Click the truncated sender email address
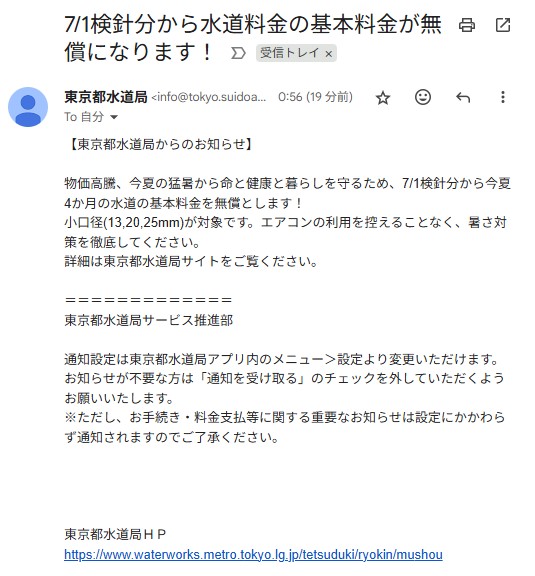Screen dimensions: 535x576 209,97
